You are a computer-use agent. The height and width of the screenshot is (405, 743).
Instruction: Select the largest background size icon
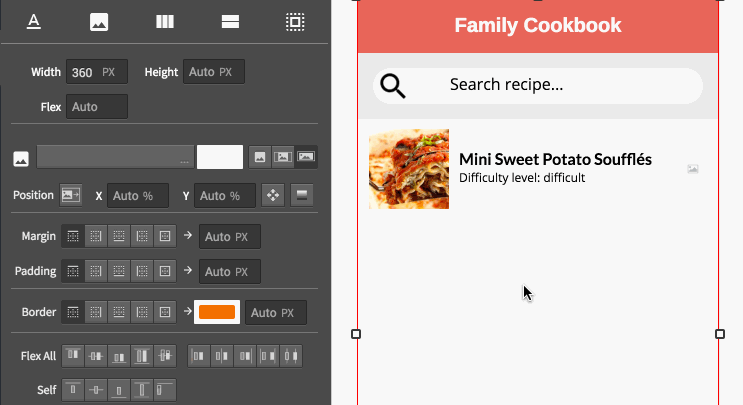307,157
